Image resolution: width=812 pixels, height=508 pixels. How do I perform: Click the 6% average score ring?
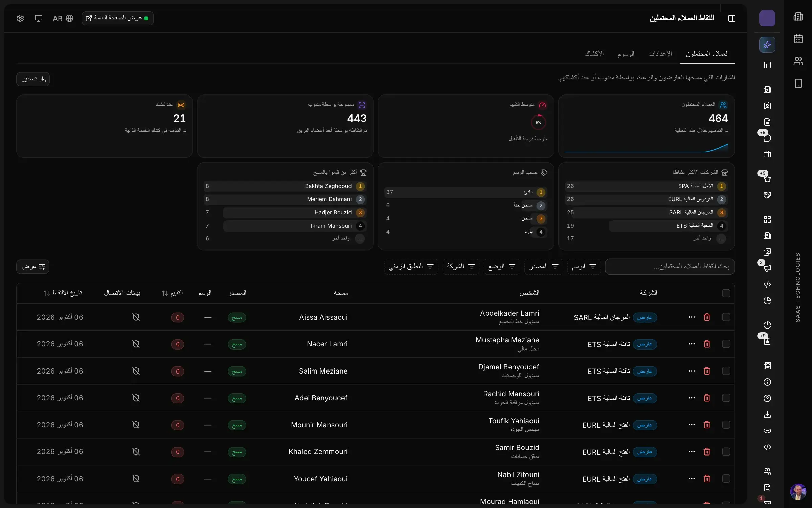point(538,123)
